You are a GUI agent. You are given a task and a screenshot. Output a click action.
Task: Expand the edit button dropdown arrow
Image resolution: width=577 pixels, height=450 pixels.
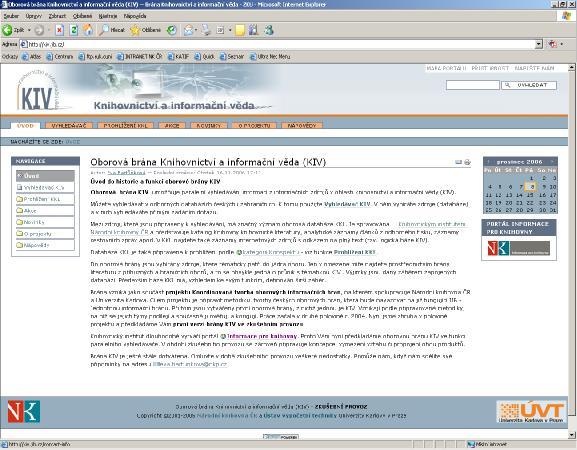230,30
